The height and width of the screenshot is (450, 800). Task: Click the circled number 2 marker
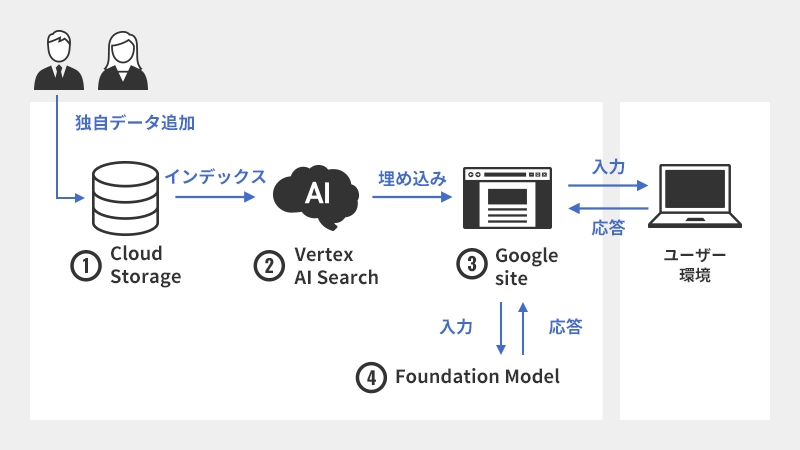tap(268, 265)
